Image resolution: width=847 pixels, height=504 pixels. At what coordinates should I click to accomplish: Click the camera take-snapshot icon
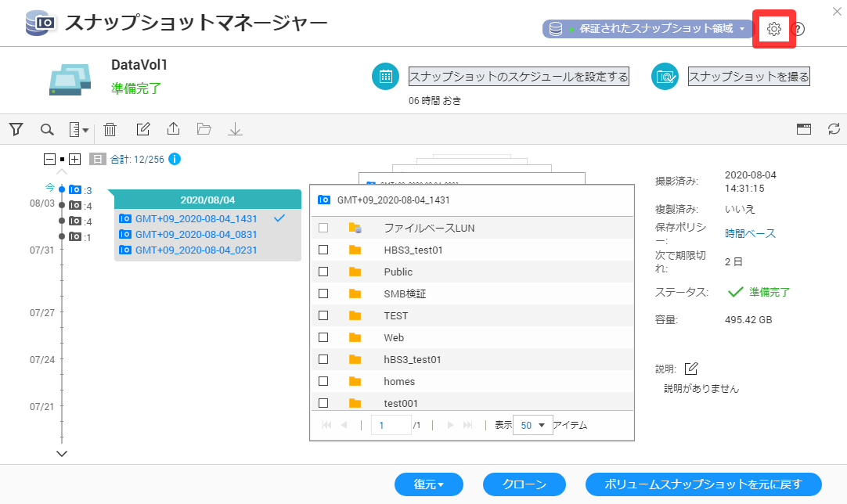(x=665, y=76)
